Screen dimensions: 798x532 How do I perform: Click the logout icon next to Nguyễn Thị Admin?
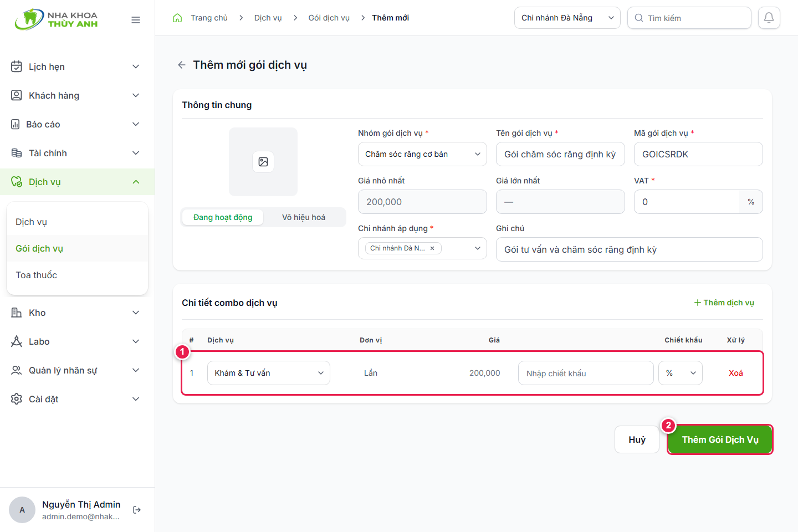click(x=137, y=510)
